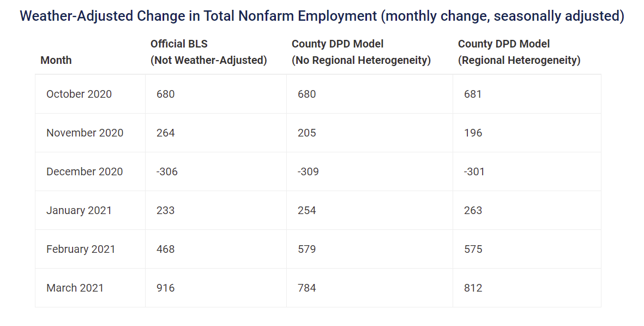
Task: Select the No Regional Heterogeneity column header
Action: click(361, 52)
